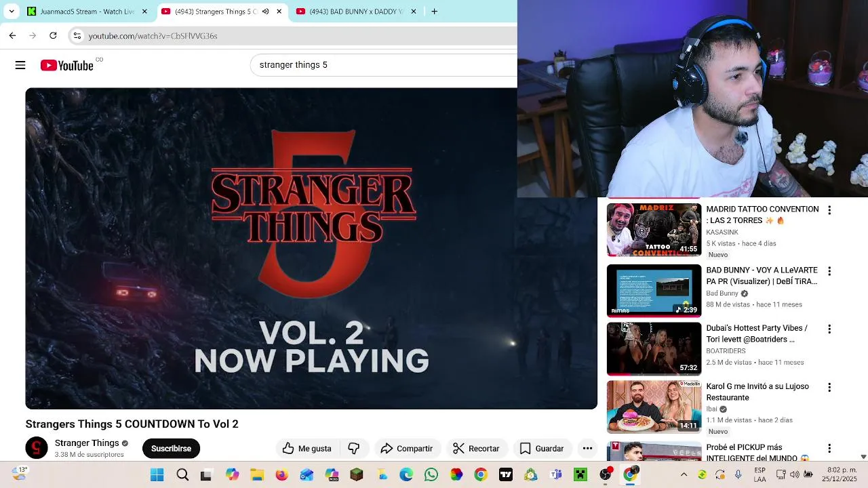Open WhatsApp from the taskbar
868x488 pixels.
(431, 474)
